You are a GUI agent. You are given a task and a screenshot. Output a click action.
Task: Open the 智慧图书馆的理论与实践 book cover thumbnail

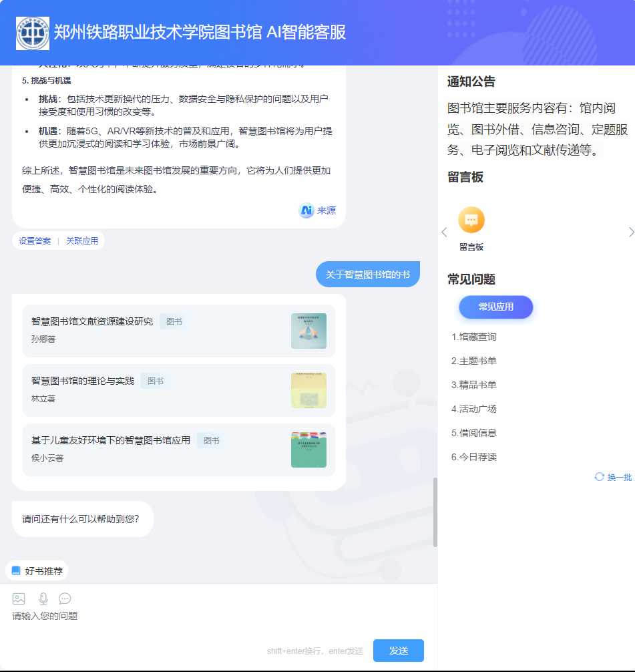pos(308,390)
